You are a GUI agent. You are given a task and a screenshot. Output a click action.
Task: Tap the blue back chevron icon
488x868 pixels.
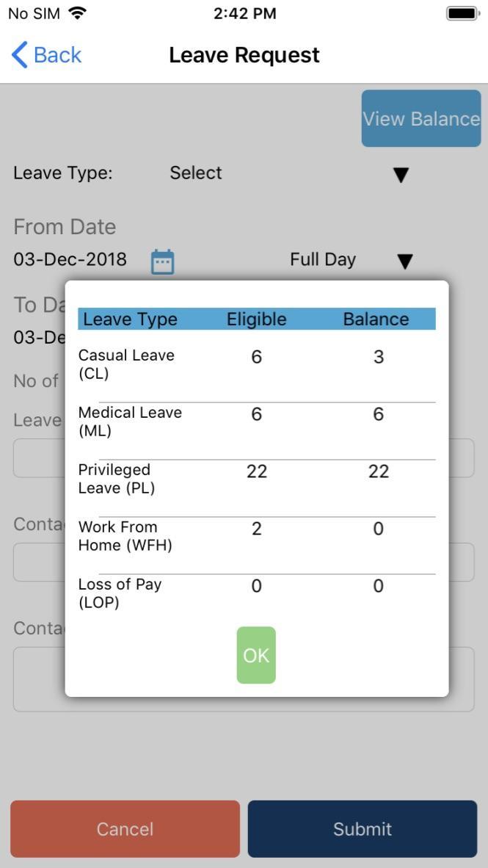(19, 55)
